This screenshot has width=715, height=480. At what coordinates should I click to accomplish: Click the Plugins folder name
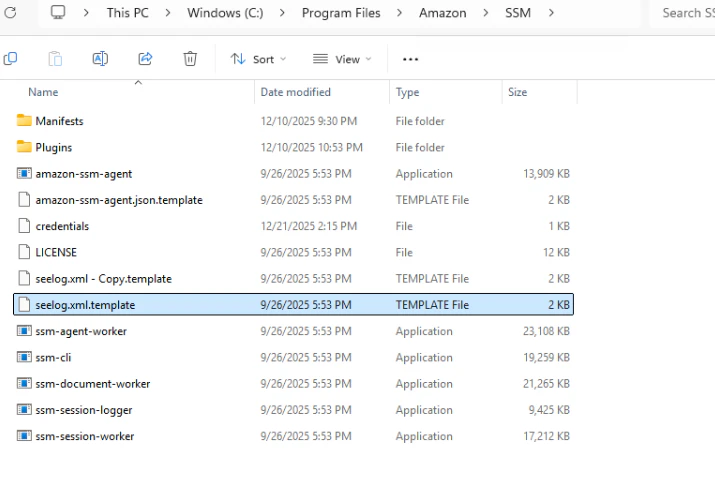tap(54, 147)
